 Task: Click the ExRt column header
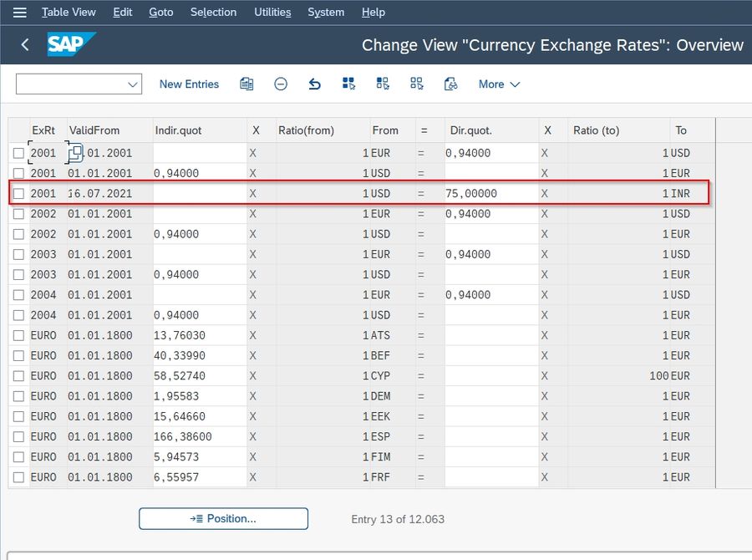coord(43,130)
